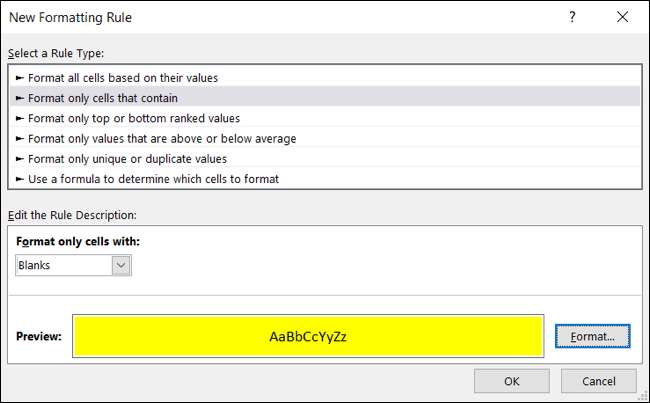This screenshot has width=650, height=403.
Task: Expand the Blanks dropdown arrow
Action: pyautogui.click(x=121, y=265)
